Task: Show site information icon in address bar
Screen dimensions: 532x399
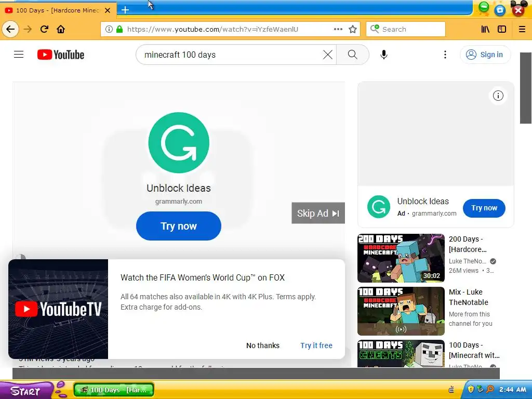Action: [109, 29]
